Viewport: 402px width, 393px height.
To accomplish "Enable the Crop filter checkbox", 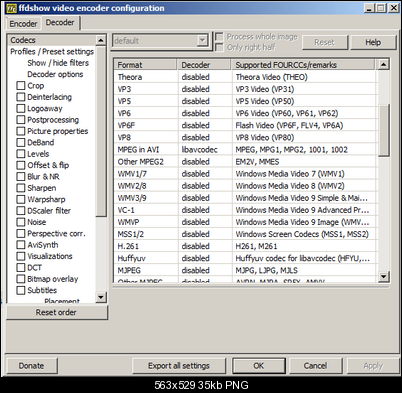I will click(21, 86).
